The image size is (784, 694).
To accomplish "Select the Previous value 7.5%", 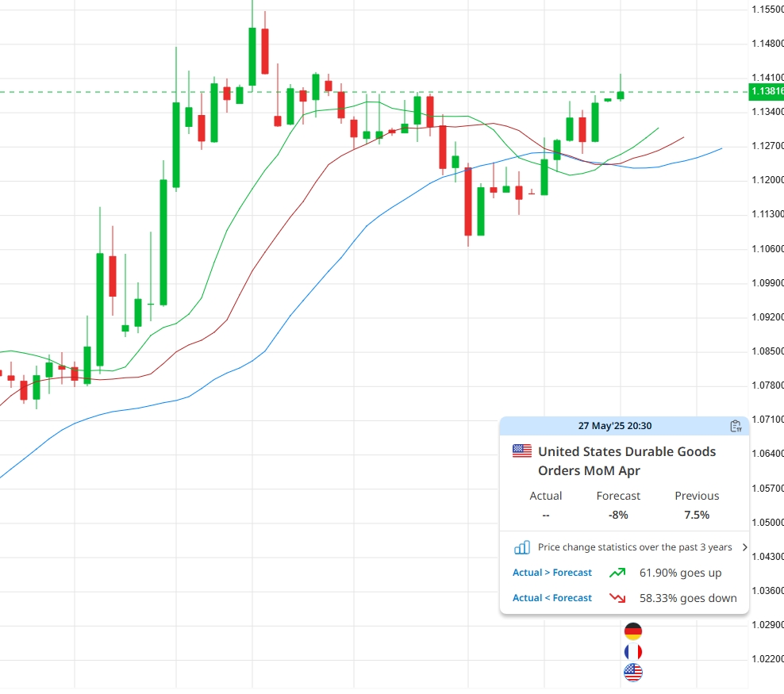I will pyautogui.click(x=697, y=515).
